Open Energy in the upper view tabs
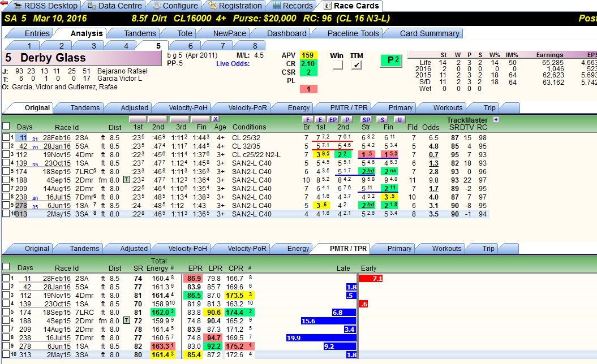Viewport: 597px width, 364px height. tap(299, 107)
